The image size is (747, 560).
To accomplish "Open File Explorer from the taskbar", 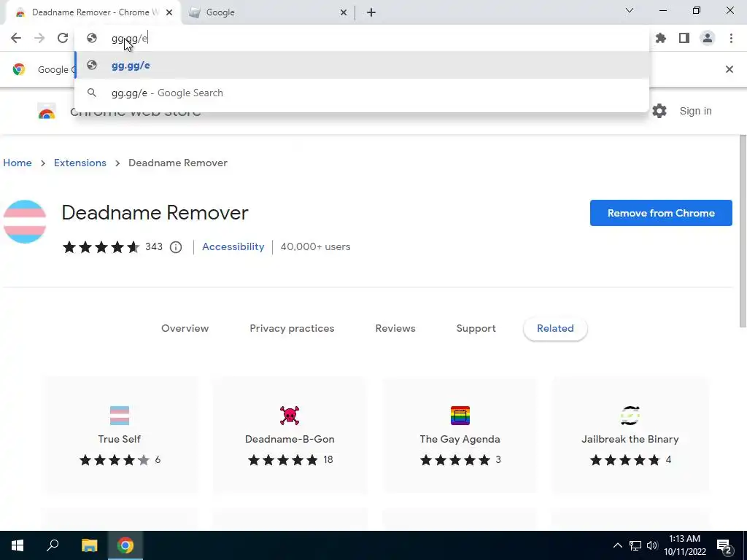I will 89,545.
